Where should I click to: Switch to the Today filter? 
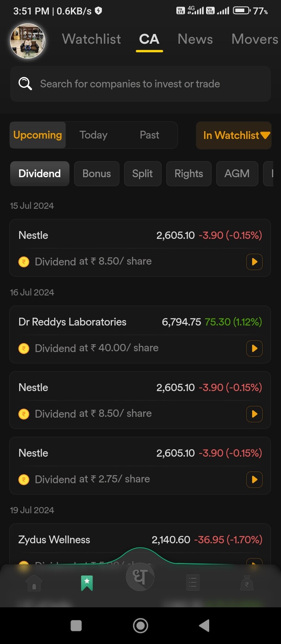(x=93, y=135)
